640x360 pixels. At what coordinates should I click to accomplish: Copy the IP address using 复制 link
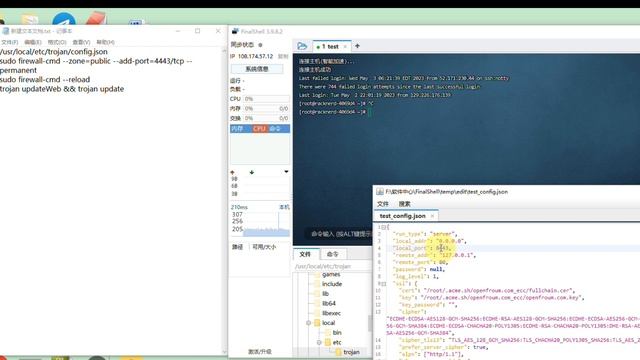283,56
